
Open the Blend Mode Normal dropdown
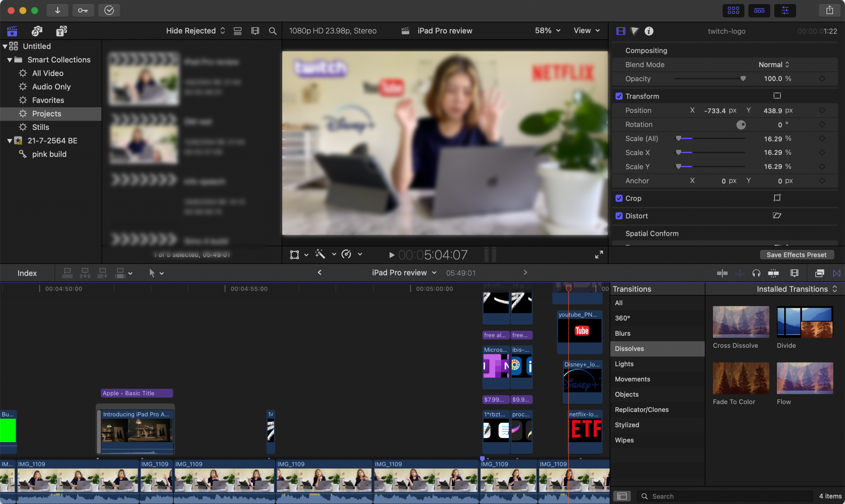click(774, 65)
